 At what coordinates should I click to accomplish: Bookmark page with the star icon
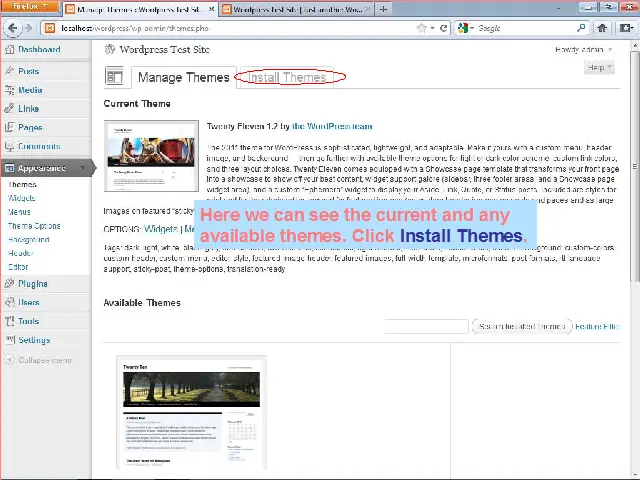pos(422,28)
